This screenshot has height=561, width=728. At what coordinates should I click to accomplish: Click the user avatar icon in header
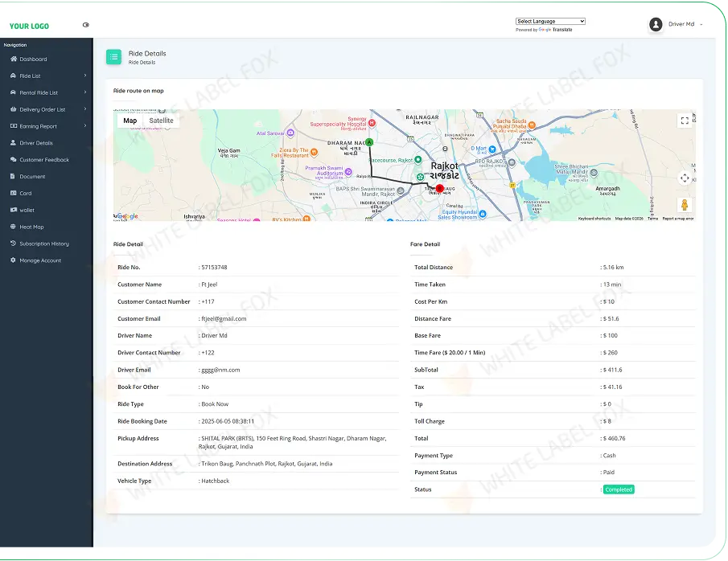coord(656,24)
